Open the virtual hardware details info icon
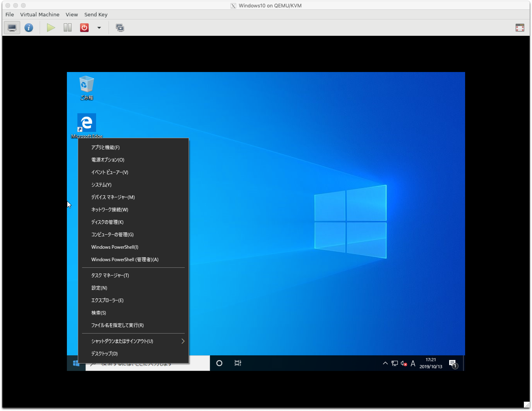The height and width of the screenshot is (411, 532). tap(29, 28)
